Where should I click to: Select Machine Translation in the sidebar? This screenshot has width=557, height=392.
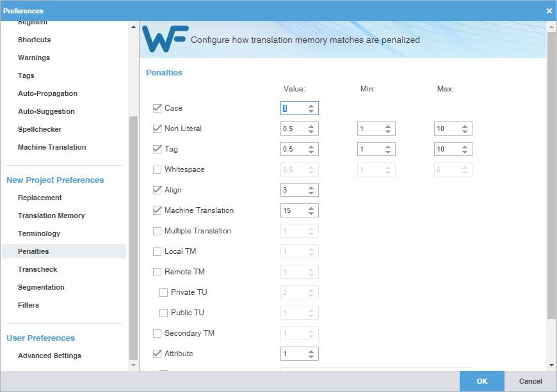[x=52, y=147]
